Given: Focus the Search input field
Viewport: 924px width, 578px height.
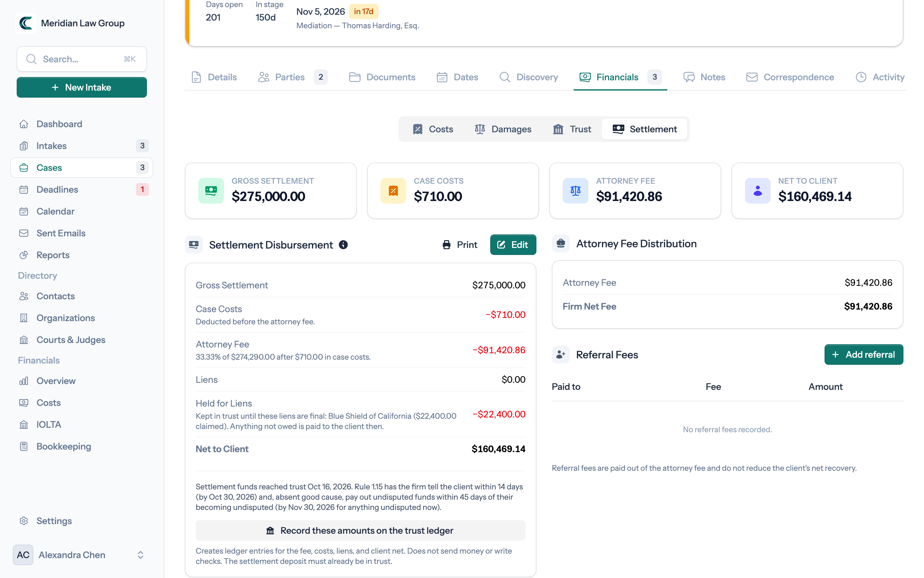Looking at the screenshot, I should pos(82,59).
